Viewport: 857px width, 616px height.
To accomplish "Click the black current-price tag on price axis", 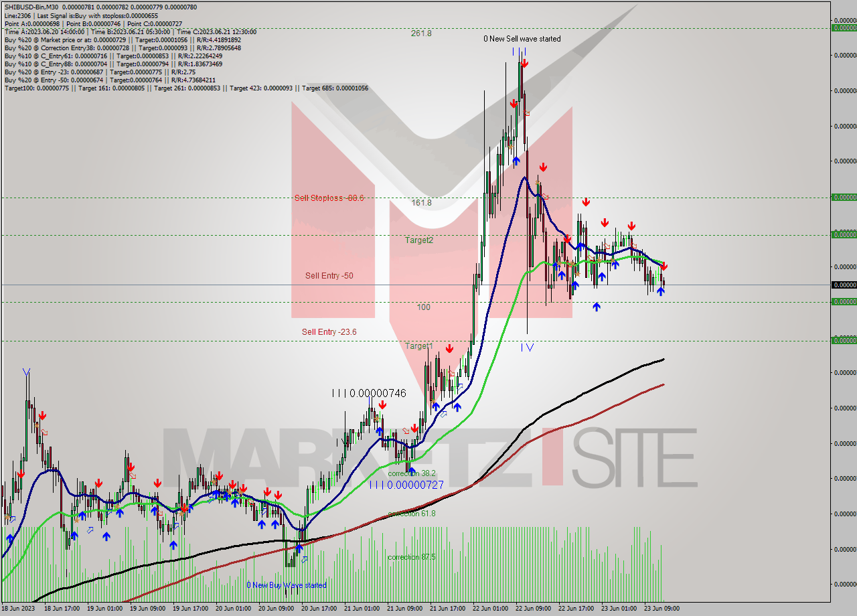I will point(844,285).
